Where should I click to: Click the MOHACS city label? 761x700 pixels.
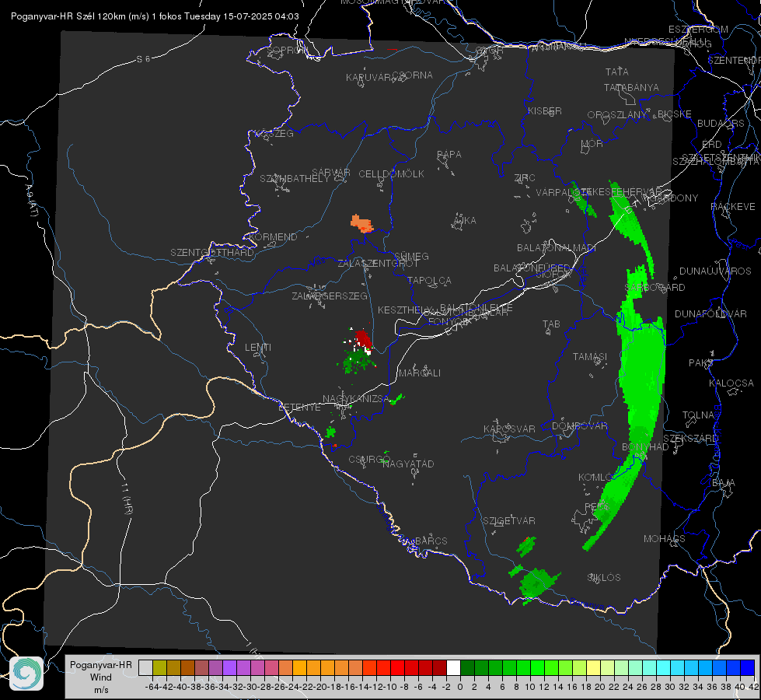[x=665, y=539]
